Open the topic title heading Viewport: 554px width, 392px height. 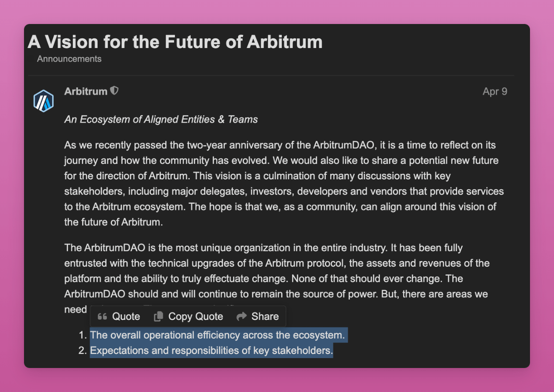175,42
